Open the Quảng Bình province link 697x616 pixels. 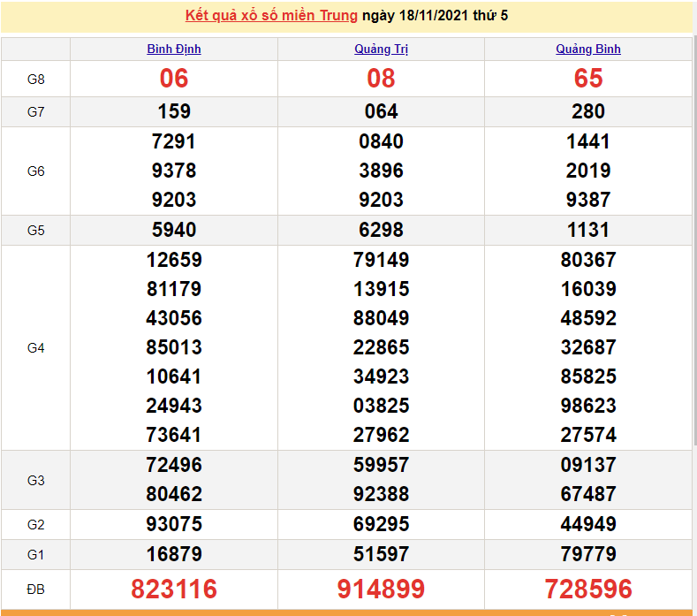pyautogui.click(x=588, y=49)
